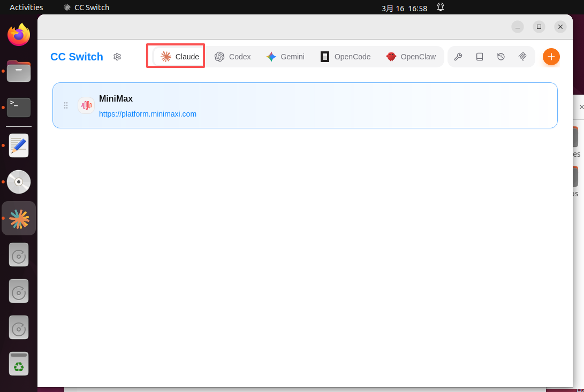Click the MiniMax waveform logo icon
584x392 pixels.
click(x=86, y=105)
